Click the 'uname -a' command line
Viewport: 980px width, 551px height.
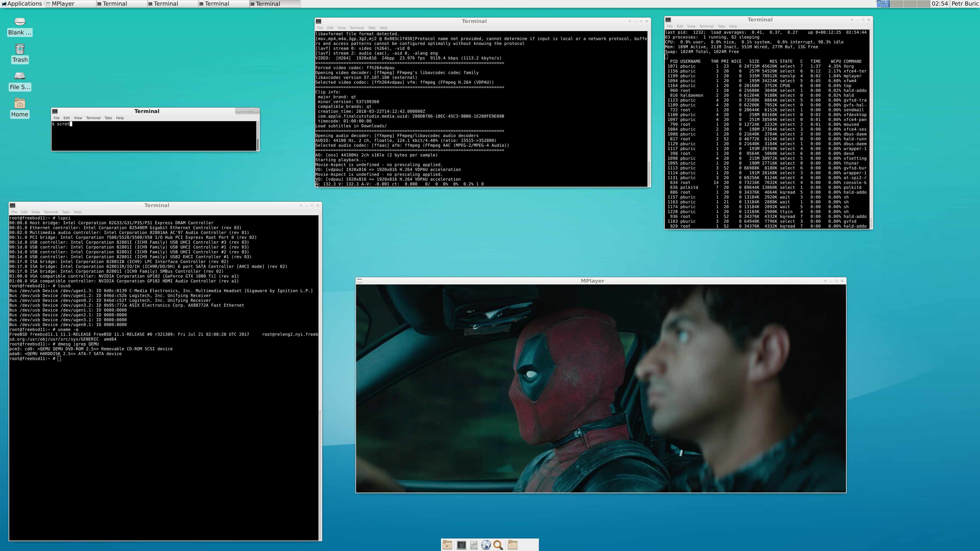[x=44, y=330]
